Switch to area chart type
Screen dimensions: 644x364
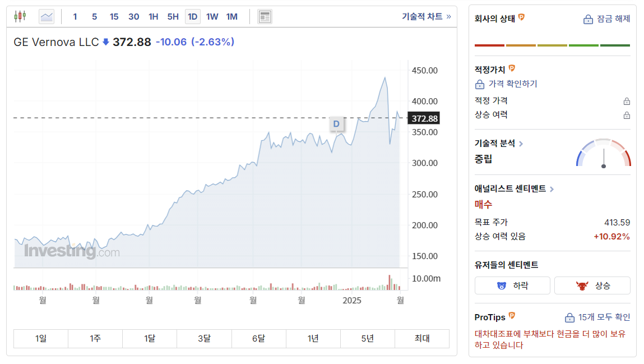47,16
